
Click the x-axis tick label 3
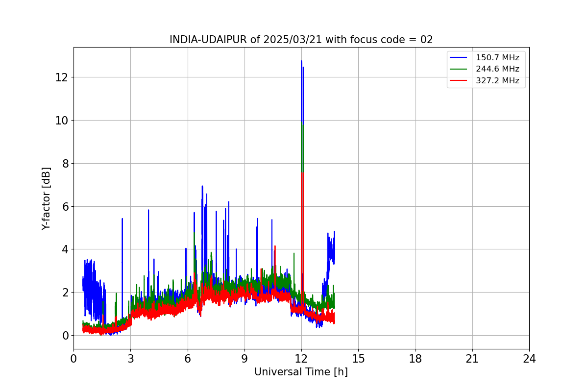(x=130, y=359)
